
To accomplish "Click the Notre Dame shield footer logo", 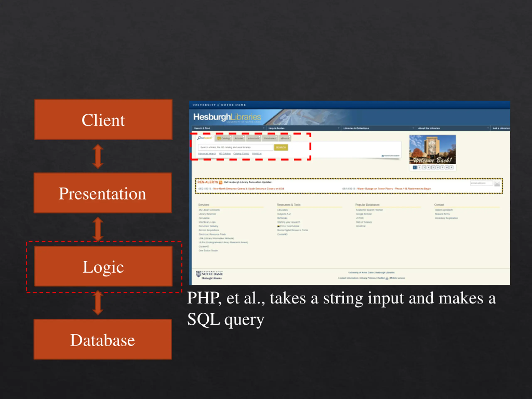I will point(198,274).
